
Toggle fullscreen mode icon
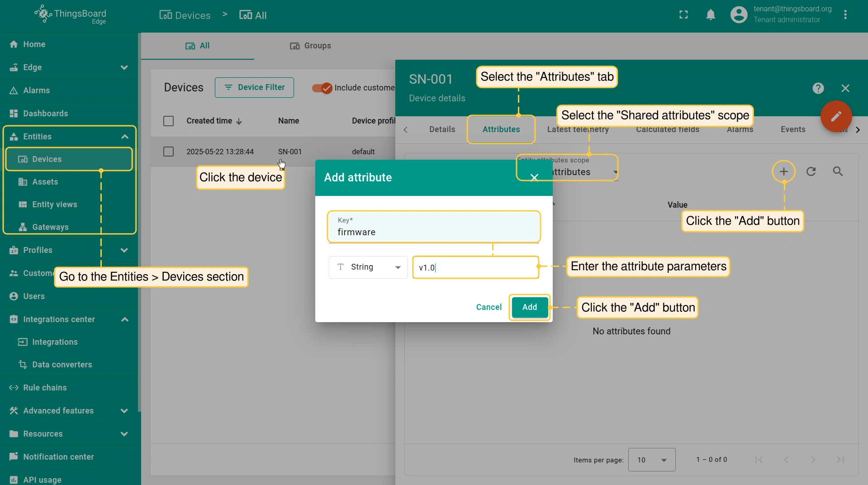point(683,15)
